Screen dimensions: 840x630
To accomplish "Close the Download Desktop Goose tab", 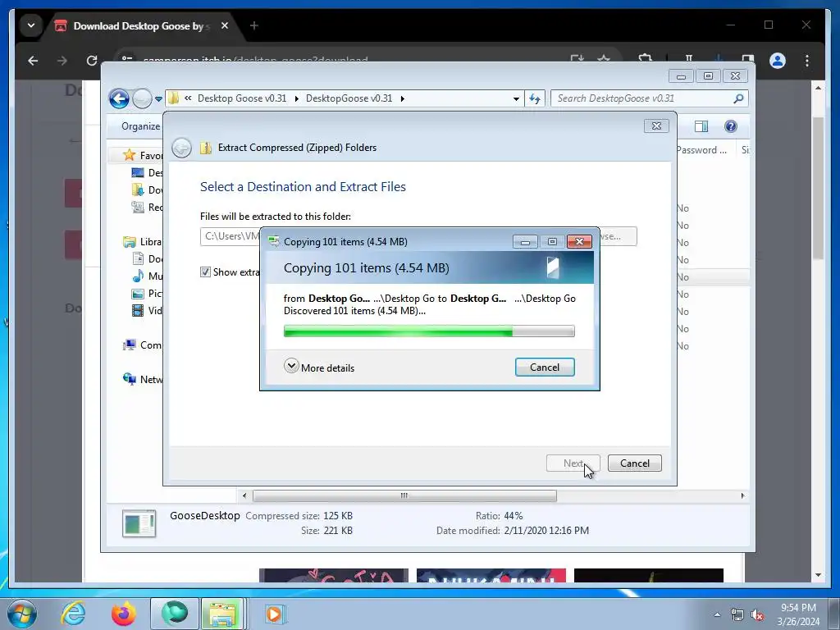I will point(225,25).
